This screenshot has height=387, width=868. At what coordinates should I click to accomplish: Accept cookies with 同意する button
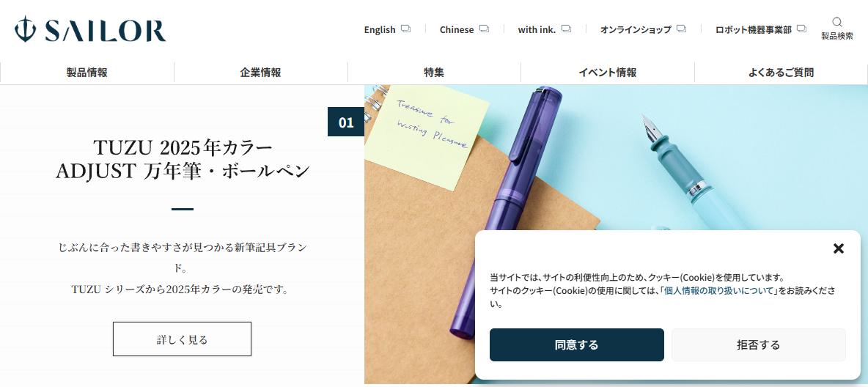click(577, 345)
